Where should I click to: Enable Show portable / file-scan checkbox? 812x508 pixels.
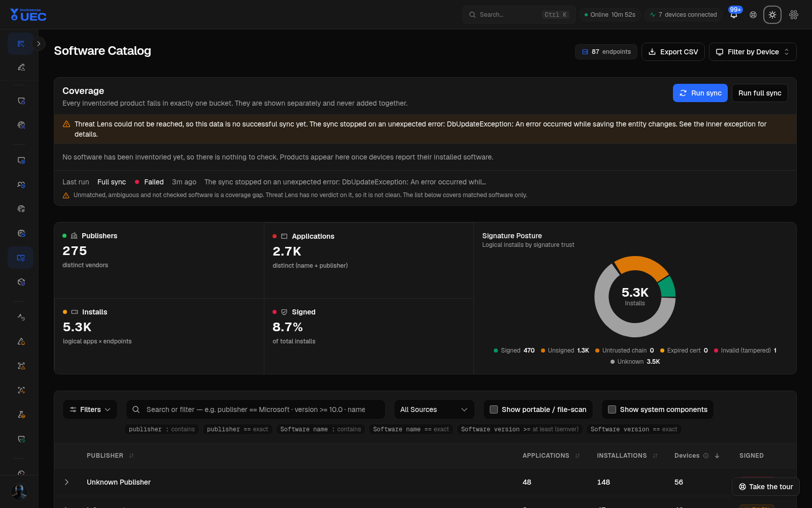pos(493,409)
